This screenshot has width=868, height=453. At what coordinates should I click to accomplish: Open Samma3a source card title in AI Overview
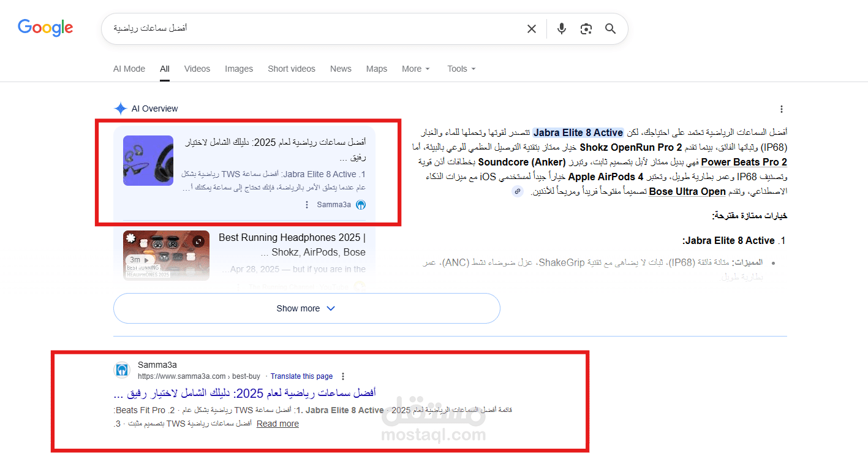pos(275,150)
